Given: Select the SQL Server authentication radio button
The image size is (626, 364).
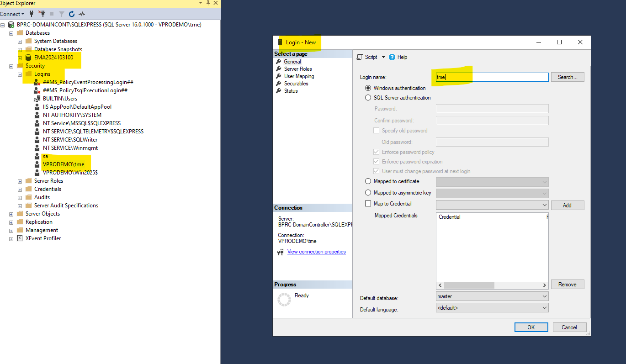Looking at the screenshot, I should (368, 97).
